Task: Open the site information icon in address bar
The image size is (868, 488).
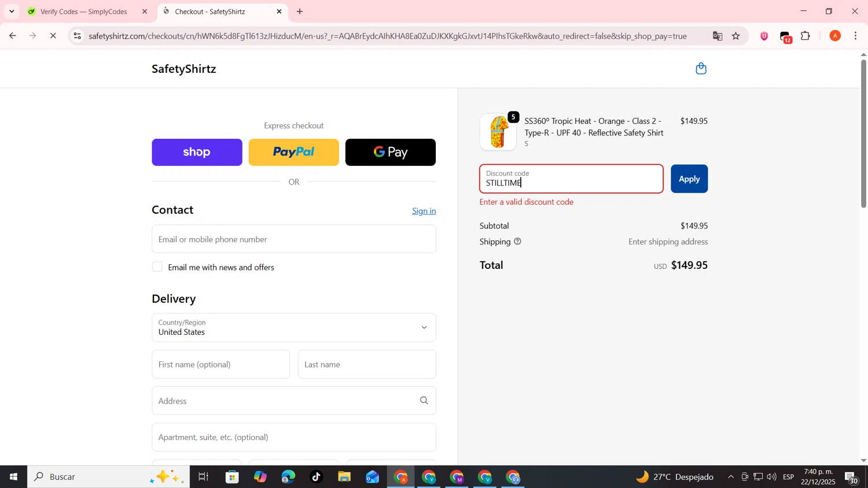Action: coord(77,36)
